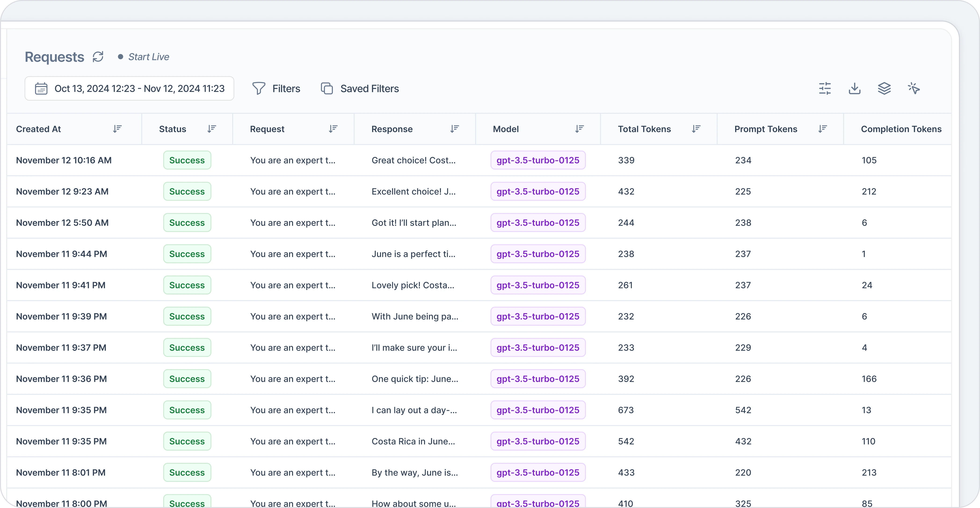Sort by Total Tokens column
This screenshot has height=508, width=980.
(696, 129)
